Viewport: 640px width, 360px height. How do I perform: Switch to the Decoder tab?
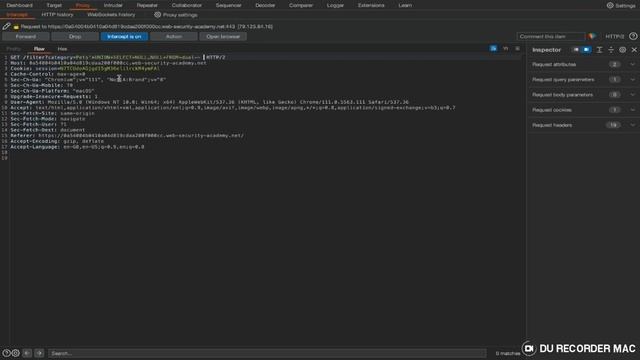tap(265, 5)
